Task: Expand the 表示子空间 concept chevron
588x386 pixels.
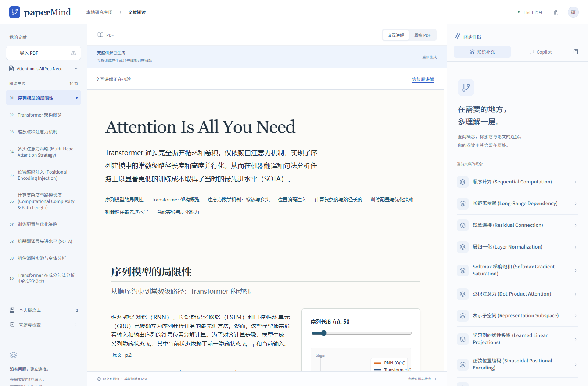Action: pos(576,316)
